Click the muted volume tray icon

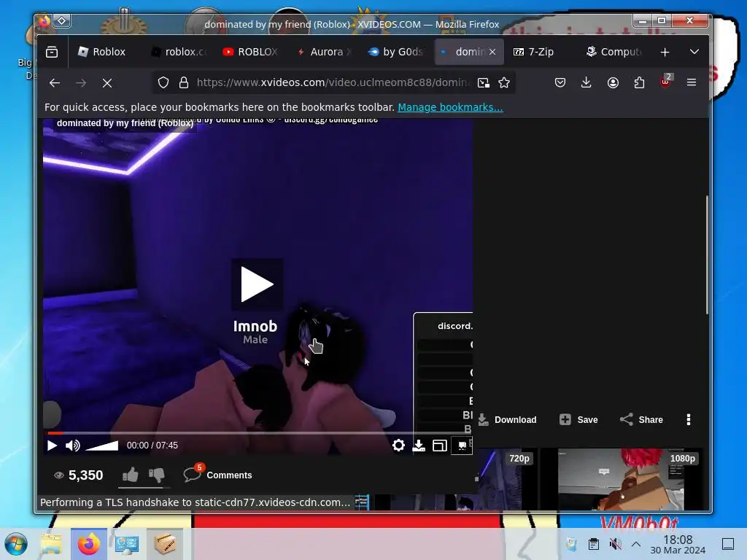click(x=616, y=544)
